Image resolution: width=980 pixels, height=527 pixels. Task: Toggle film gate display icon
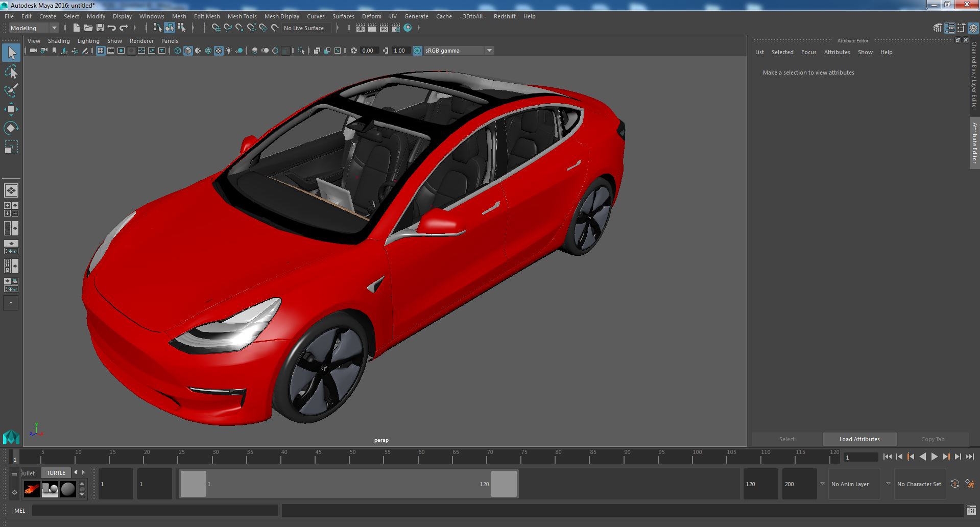click(111, 51)
